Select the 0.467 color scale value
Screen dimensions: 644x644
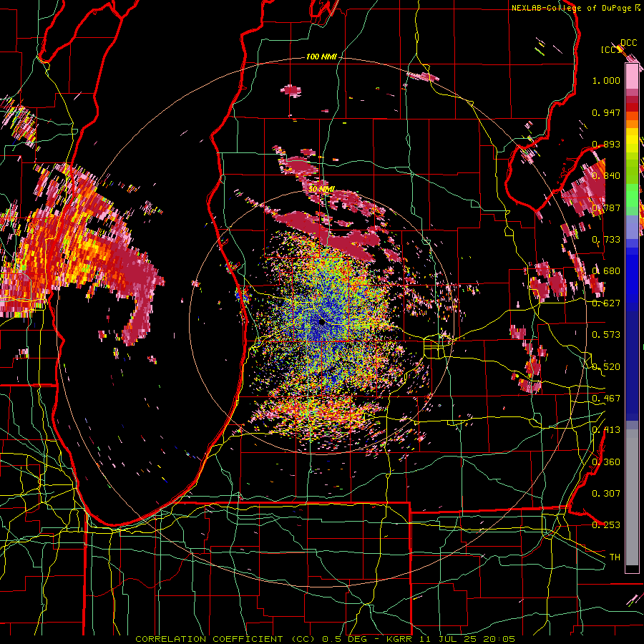point(606,399)
